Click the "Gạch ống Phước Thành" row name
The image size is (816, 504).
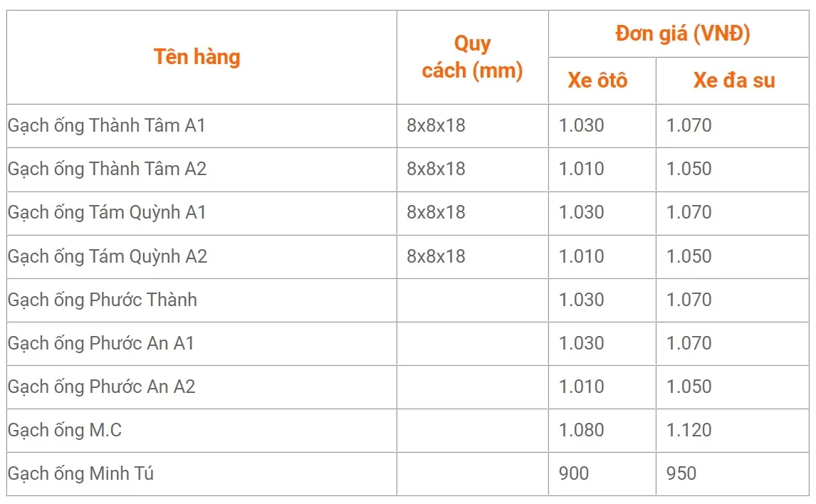coord(103,300)
